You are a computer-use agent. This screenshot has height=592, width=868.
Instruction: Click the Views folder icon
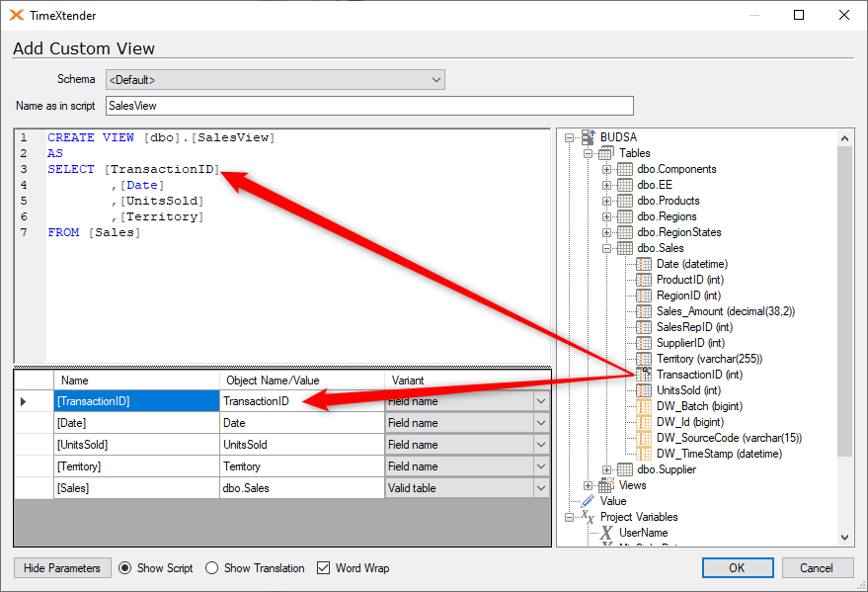pos(606,485)
